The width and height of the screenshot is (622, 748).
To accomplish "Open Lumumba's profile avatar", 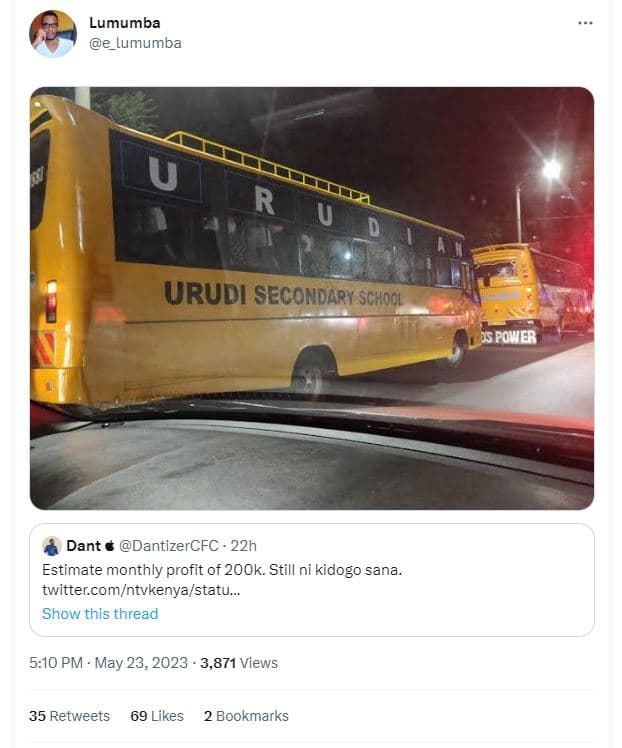I will [53, 34].
